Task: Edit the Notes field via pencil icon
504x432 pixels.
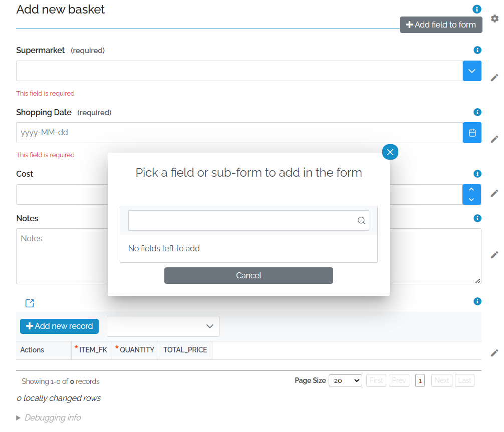Action: point(494,255)
